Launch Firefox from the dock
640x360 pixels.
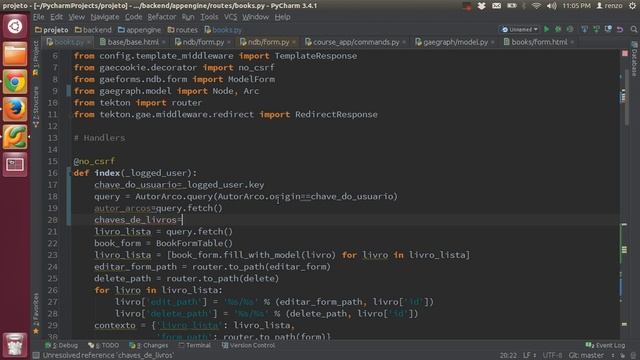click(x=15, y=109)
